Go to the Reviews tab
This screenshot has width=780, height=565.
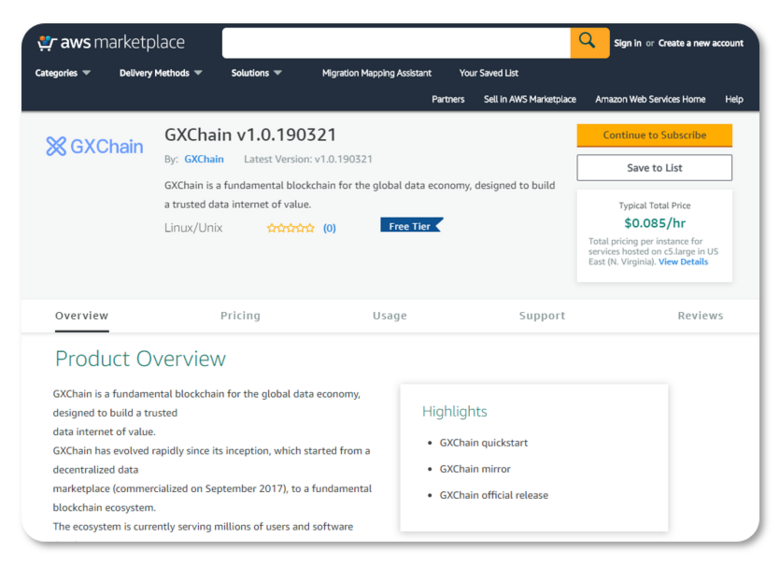pyautogui.click(x=700, y=316)
